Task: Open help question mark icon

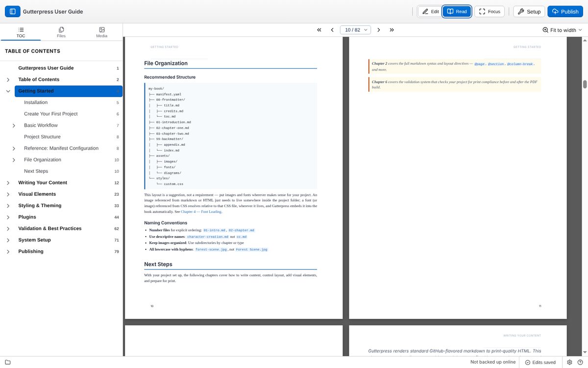Action: click(580, 362)
